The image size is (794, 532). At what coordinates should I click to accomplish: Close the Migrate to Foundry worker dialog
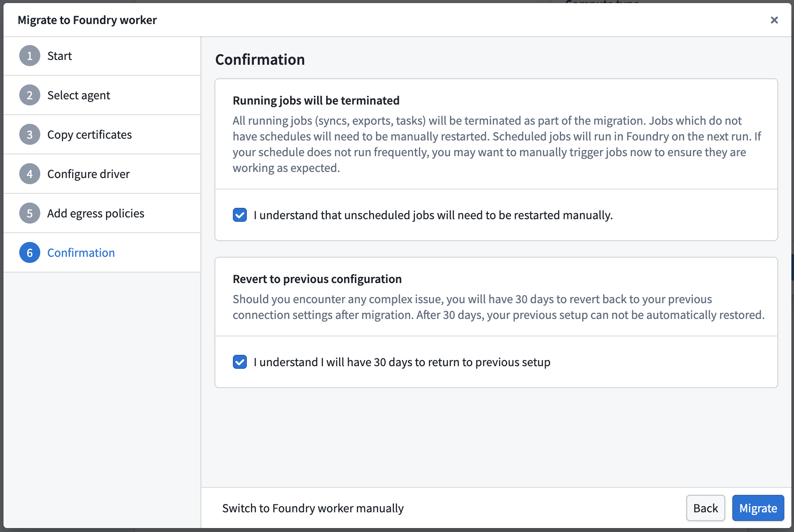[774, 20]
